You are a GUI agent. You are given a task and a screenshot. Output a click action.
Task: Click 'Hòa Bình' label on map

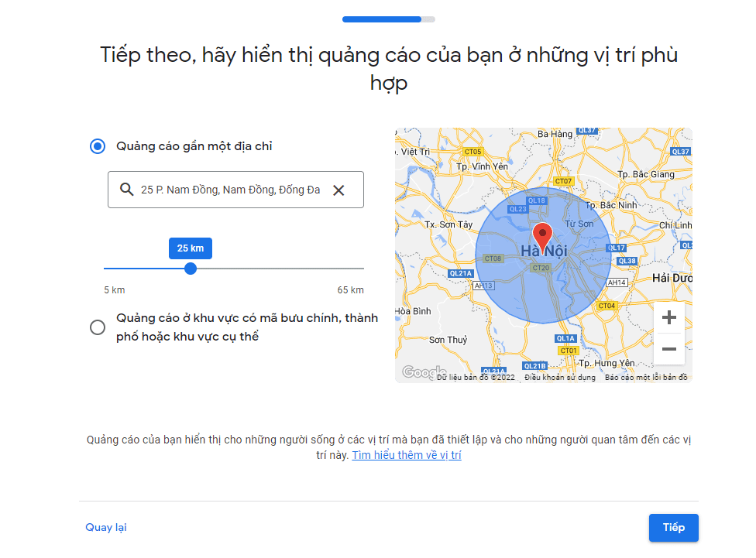coord(413,311)
